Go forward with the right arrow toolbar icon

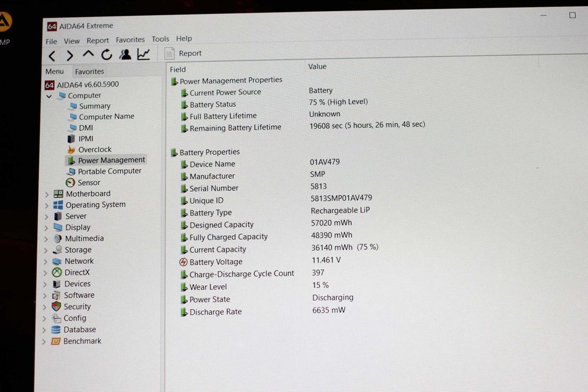(x=70, y=56)
